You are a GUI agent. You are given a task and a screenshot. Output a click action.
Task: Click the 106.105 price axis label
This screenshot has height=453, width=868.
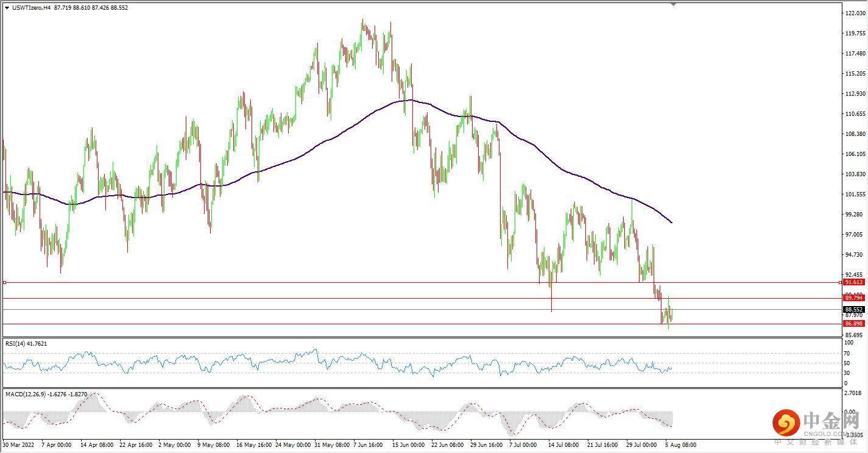[855, 154]
